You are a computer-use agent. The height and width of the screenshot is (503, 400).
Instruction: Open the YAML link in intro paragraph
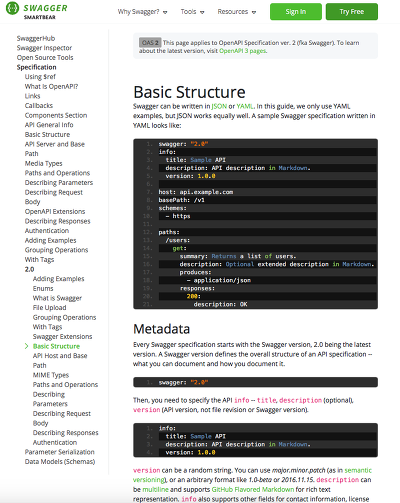245,106
